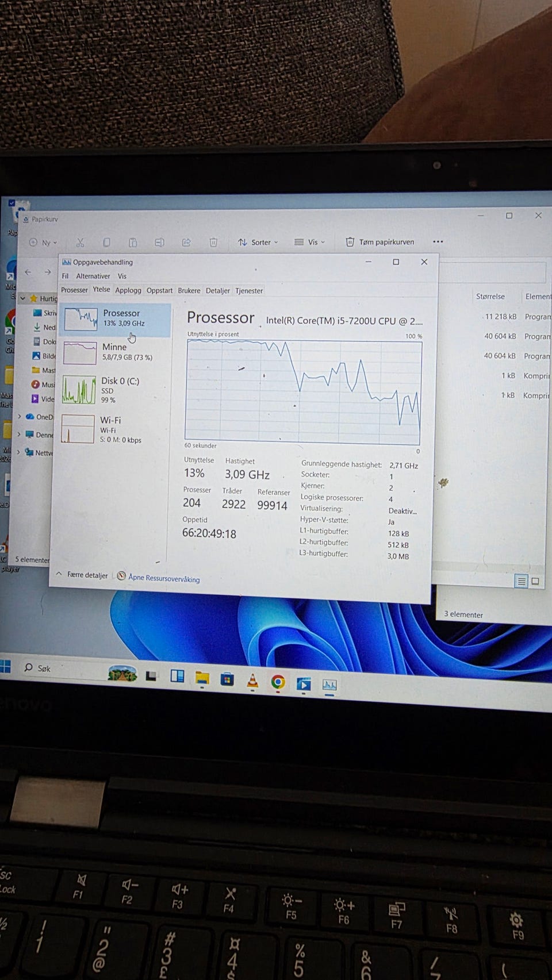
Task: Click the Task Manager taskbar icon
Action: click(x=329, y=685)
